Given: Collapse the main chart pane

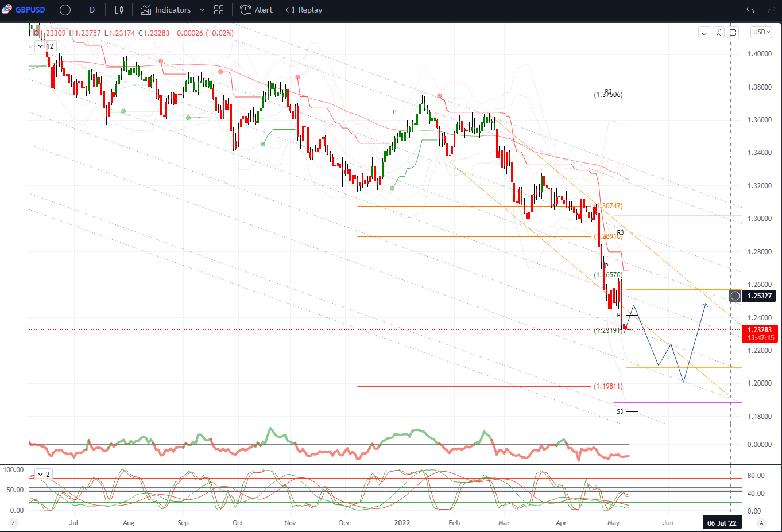Looking at the screenshot, I should click(718, 32).
